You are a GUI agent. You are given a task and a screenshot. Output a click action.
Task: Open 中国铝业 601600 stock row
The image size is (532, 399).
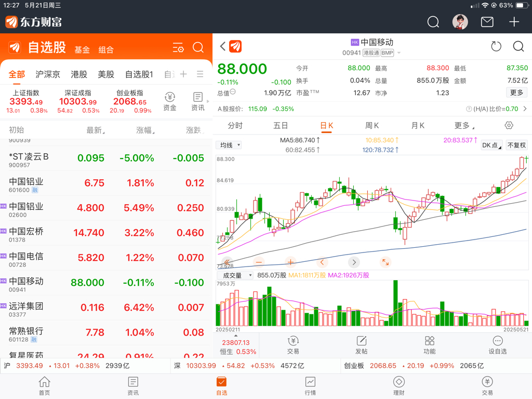pos(106,183)
